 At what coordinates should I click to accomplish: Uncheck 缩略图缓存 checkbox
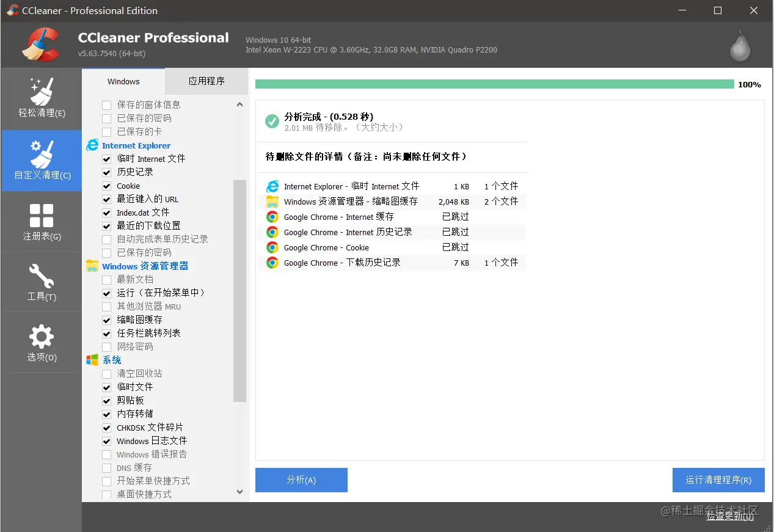point(107,320)
